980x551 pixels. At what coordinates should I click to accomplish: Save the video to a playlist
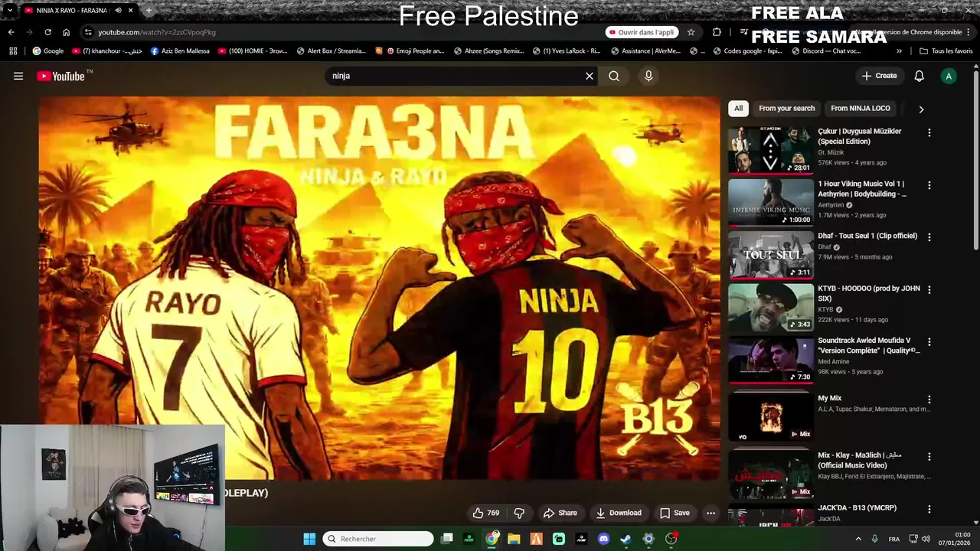(x=675, y=513)
